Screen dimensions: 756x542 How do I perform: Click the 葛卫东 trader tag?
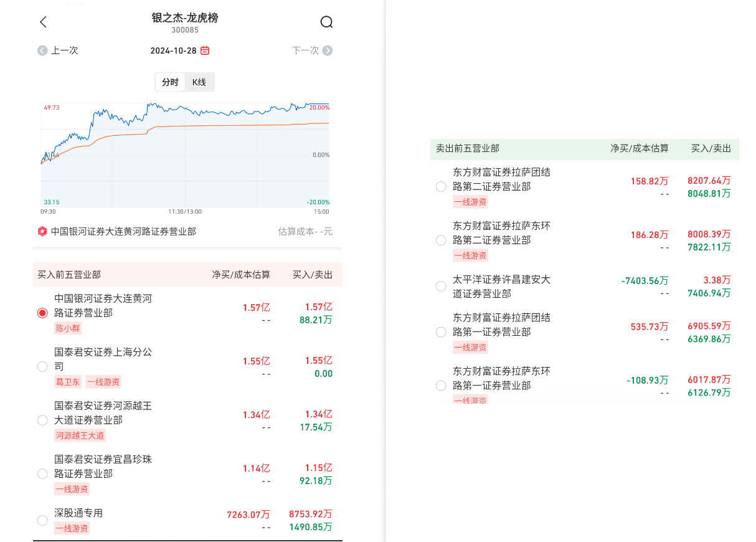(68, 382)
